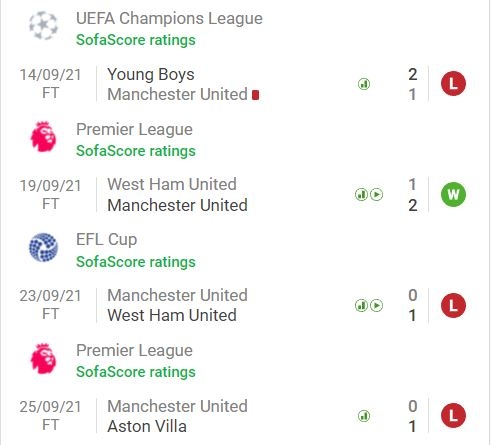The height and width of the screenshot is (445, 492).
Task: Open statistics icon for Young Boys match
Action: coord(364,84)
